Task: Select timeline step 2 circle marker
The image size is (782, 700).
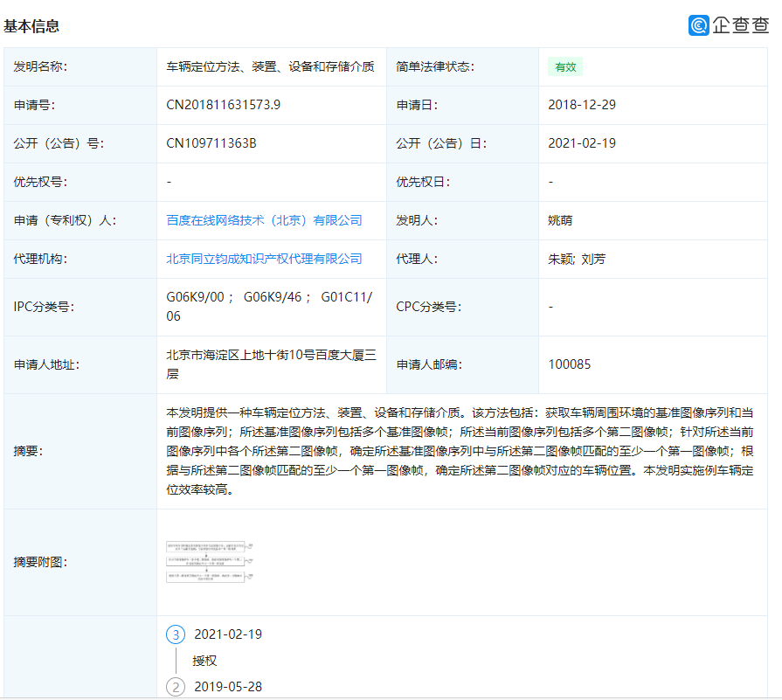Action: tap(176, 687)
